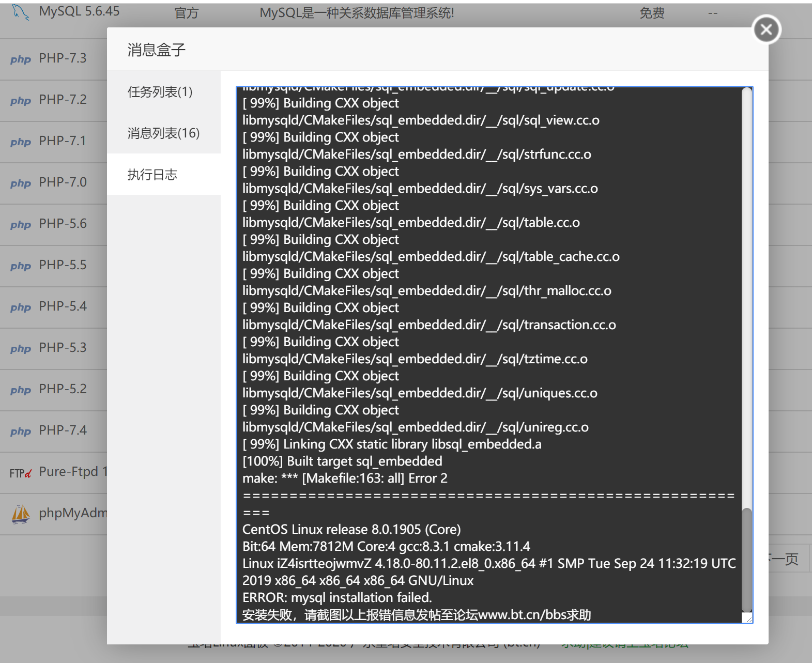Screen dimensions: 812x663
Task: Click the 官方 cell in MySQL row
Action: tap(187, 13)
